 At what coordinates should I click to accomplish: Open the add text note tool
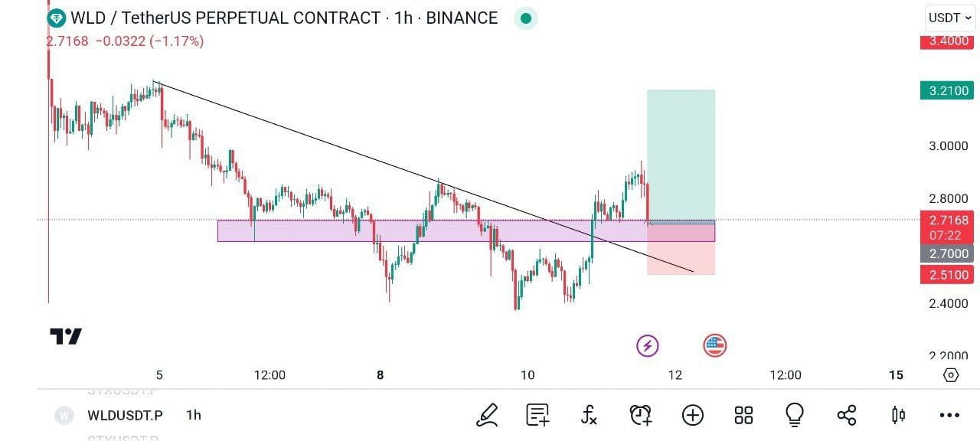click(x=537, y=415)
